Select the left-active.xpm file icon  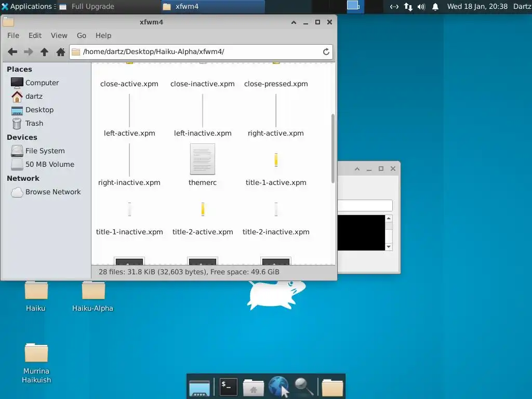click(x=129, y=111)
